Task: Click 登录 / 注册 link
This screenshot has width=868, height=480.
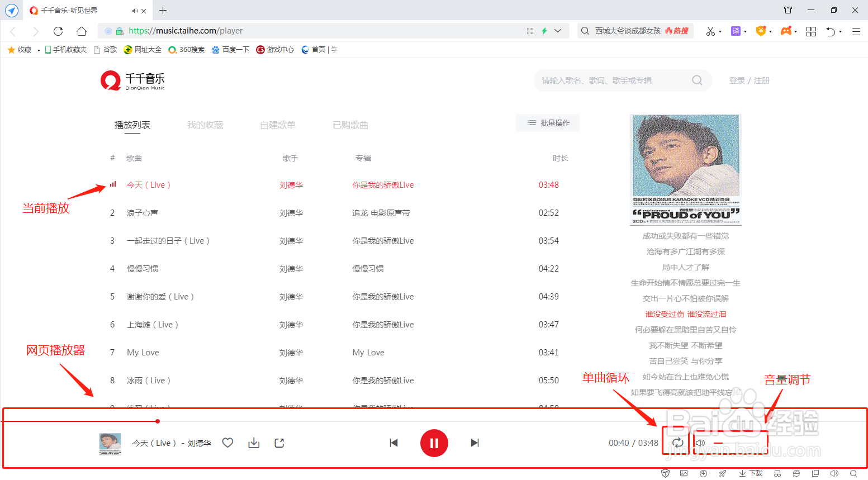Action: tap(749, 80)
